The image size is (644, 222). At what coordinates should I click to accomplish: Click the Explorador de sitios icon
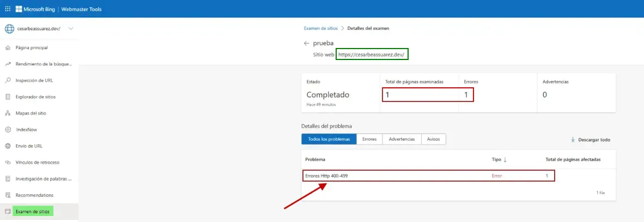click(x=8, y=97)
